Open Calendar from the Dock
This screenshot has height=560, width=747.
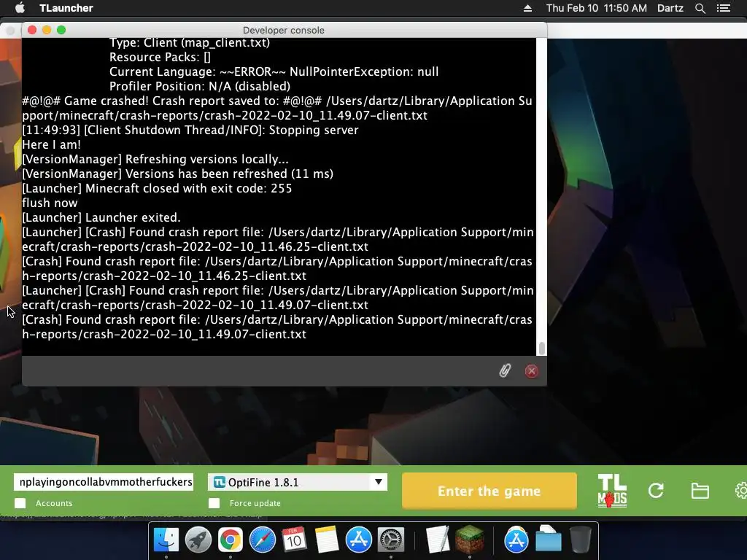294,540
